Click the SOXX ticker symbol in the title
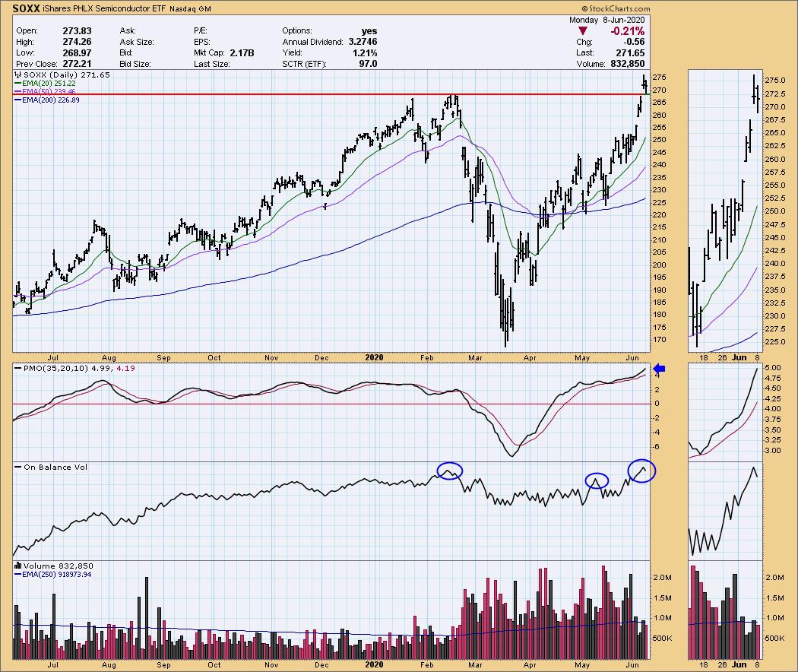 pos(27,8)
